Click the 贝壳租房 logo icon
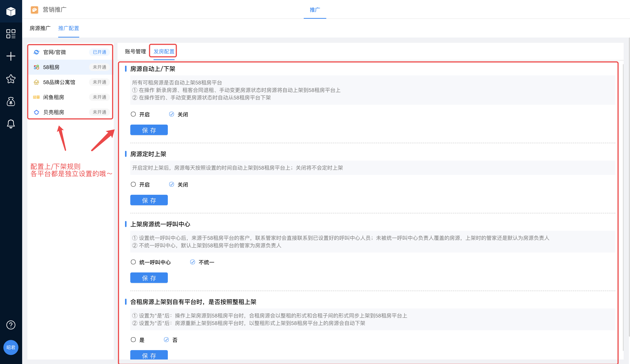Image resolution: width=630 pixels, height=364 pixels. [36, 112]
